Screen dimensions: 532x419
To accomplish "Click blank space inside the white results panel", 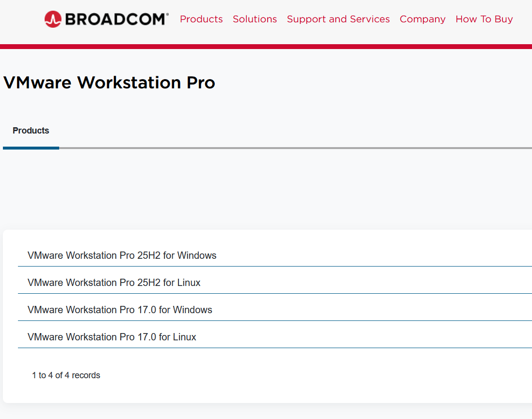I will (339, 379).
